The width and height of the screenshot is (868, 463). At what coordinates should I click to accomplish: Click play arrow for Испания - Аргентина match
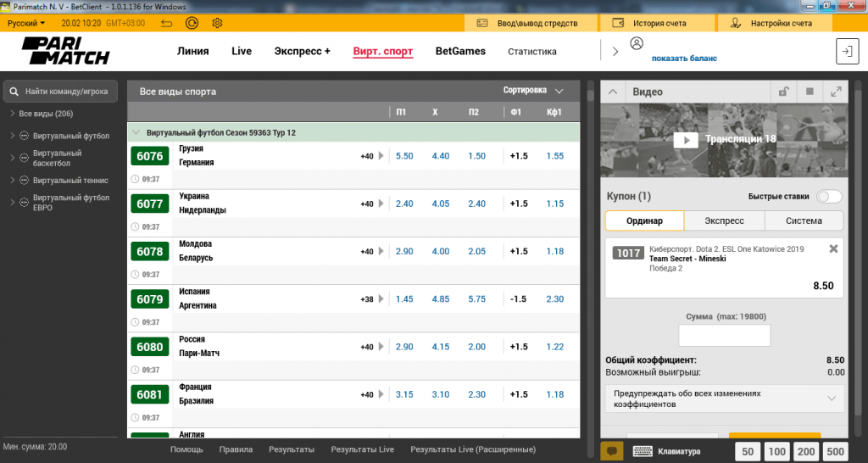[381, 299]
